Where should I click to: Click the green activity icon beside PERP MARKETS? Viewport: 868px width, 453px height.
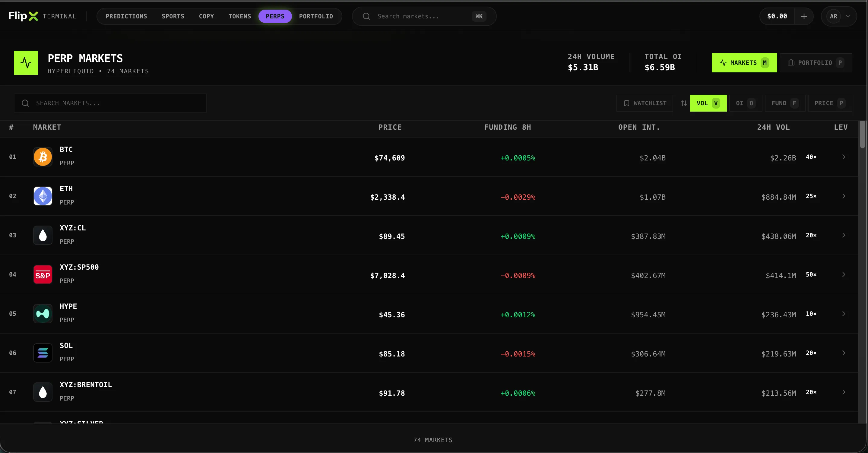pos(26,63)
